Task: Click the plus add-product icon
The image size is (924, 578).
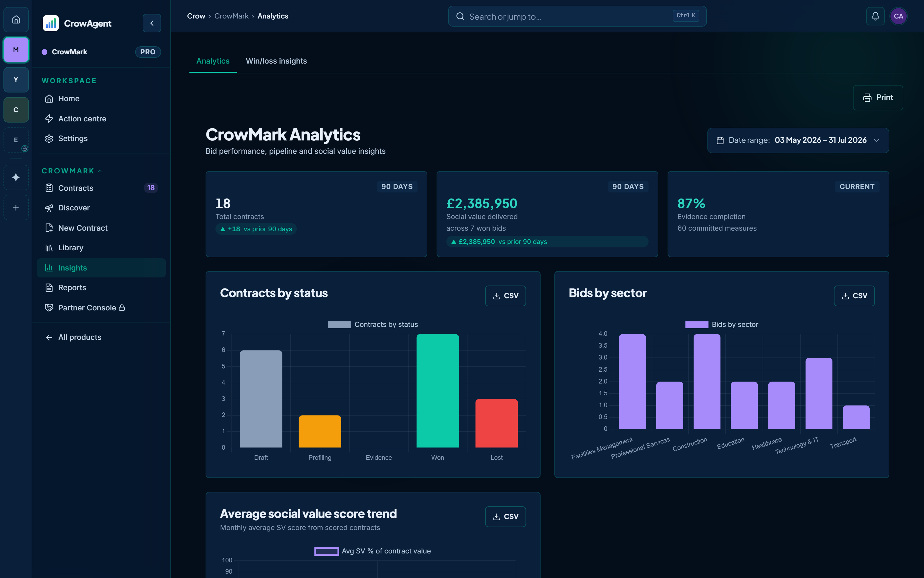Action: point(16,208)
